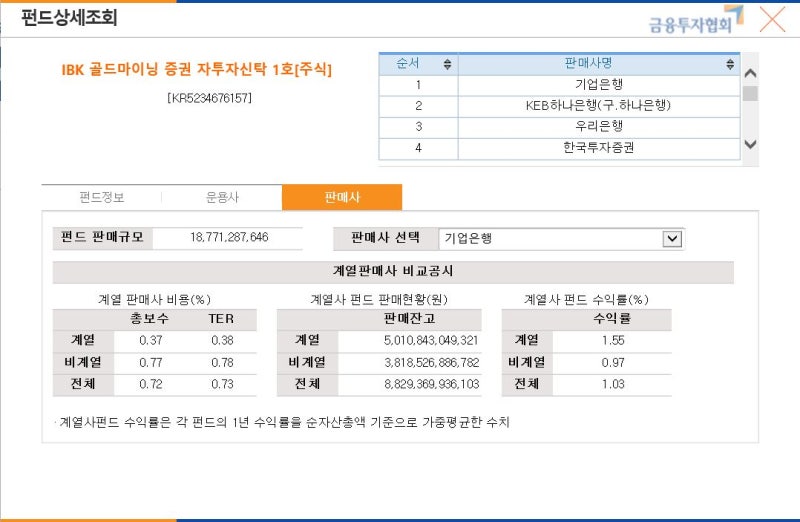
Task: Click the 전체 TER value 0.73
Action: tap(222, 384)
